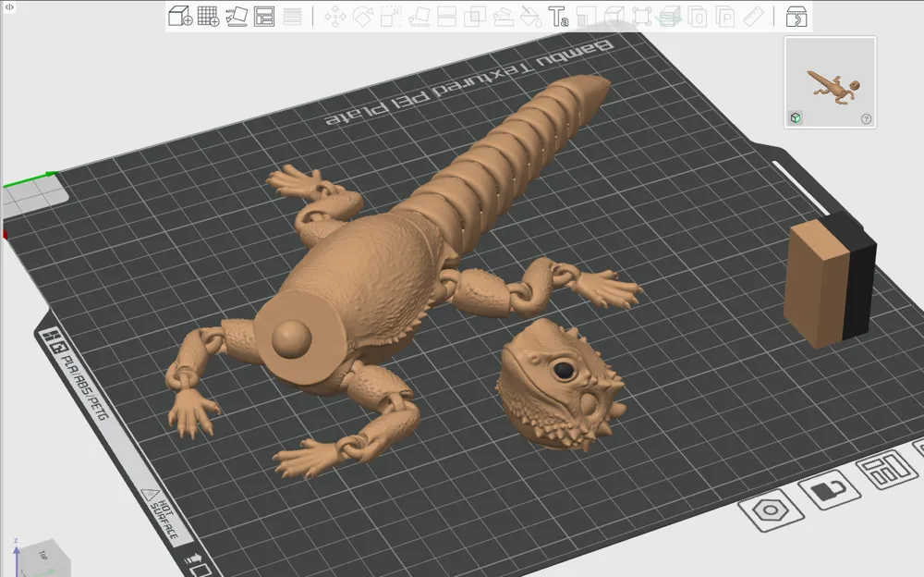Click the Arrange all objects icon

[264, 17]
